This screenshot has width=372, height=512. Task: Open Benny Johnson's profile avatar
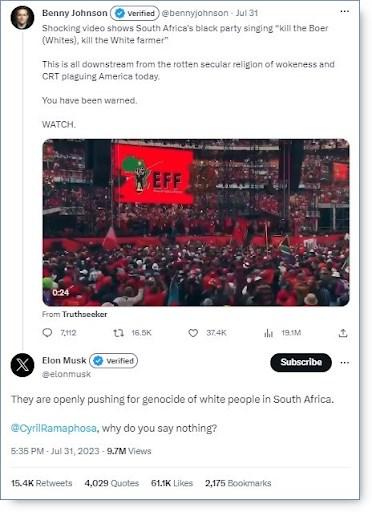22,17
